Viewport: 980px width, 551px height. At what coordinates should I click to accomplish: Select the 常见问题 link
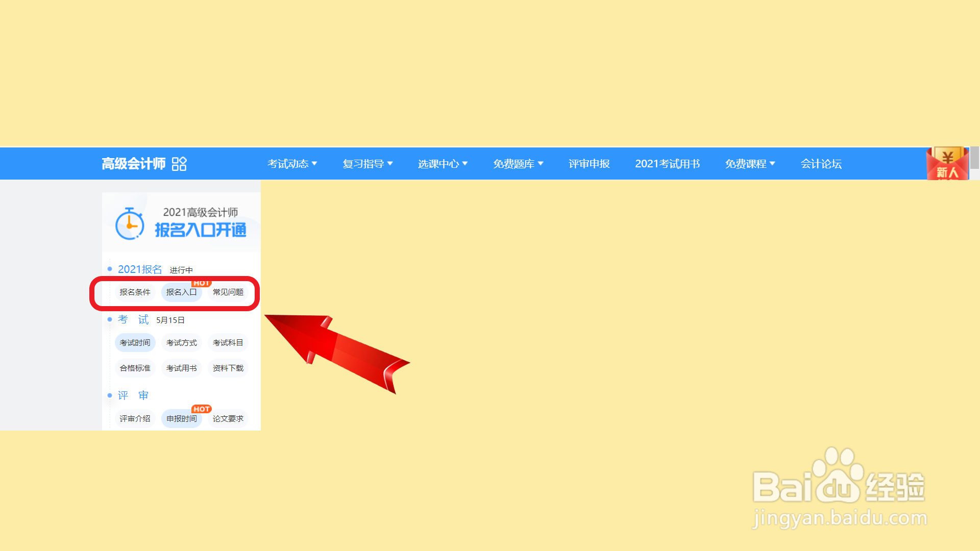click(x=228, y=292)
